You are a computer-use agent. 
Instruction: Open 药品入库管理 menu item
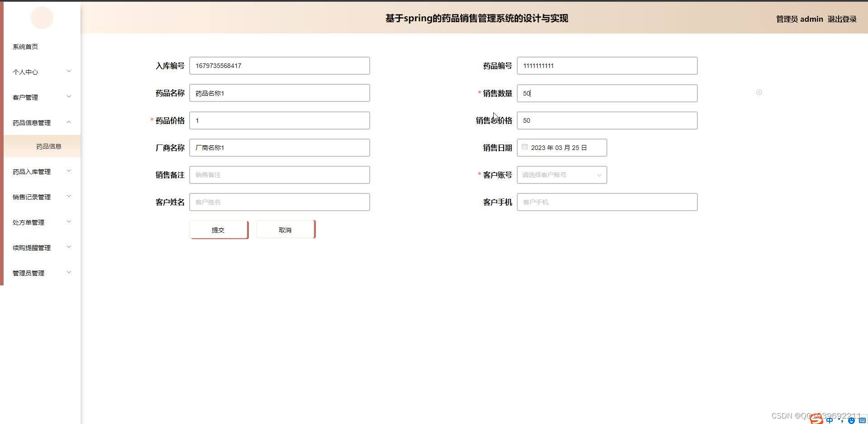32,172
